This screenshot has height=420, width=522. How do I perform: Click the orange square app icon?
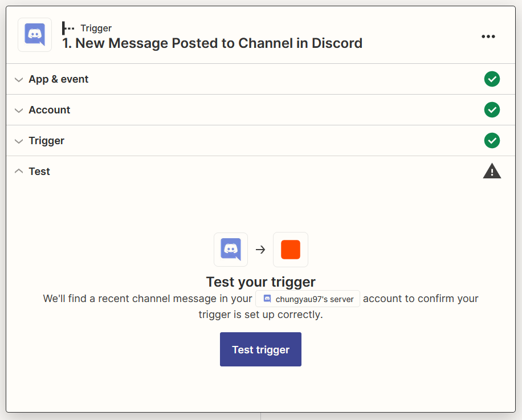[291, 250]
